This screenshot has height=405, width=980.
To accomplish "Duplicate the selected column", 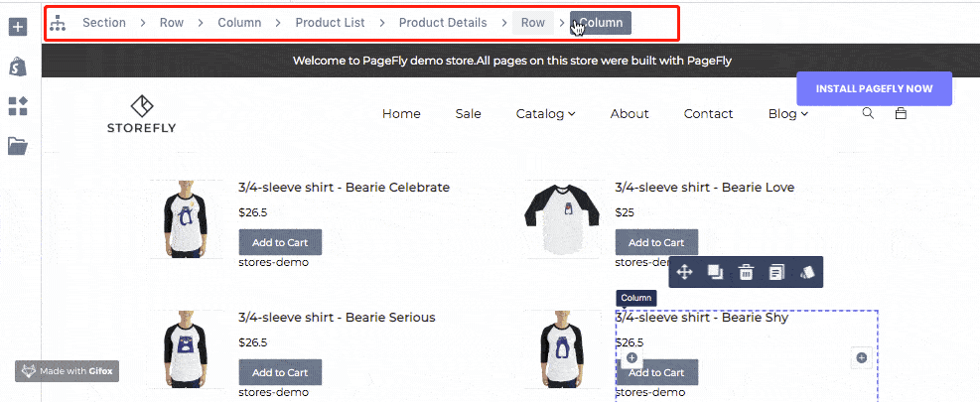I will (715, 272).
